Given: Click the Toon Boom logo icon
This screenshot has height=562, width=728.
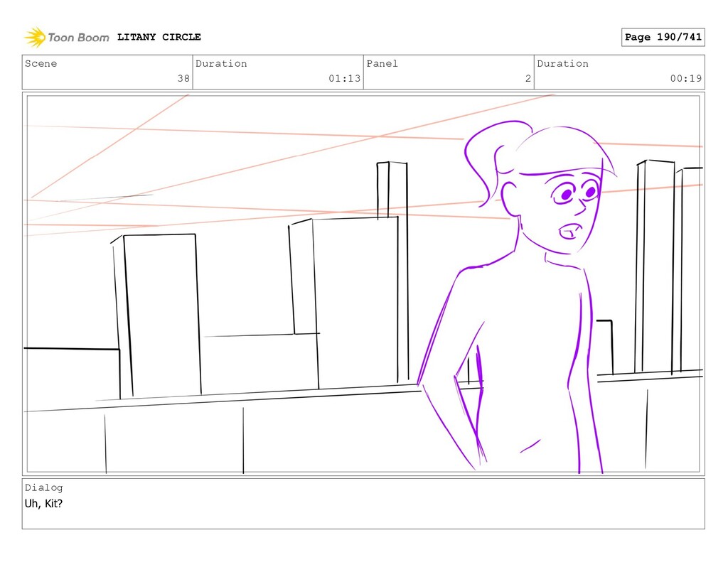Looking at the screenshot, I should pyautogui.click(x=35, y=37).
